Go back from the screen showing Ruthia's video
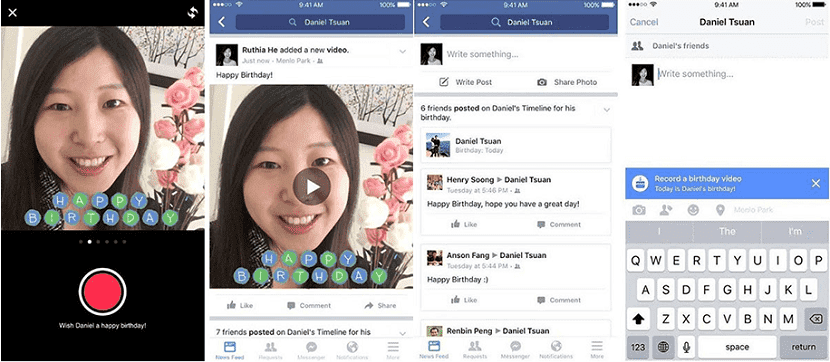The image size is (830, 362). [x=221, y=22]
